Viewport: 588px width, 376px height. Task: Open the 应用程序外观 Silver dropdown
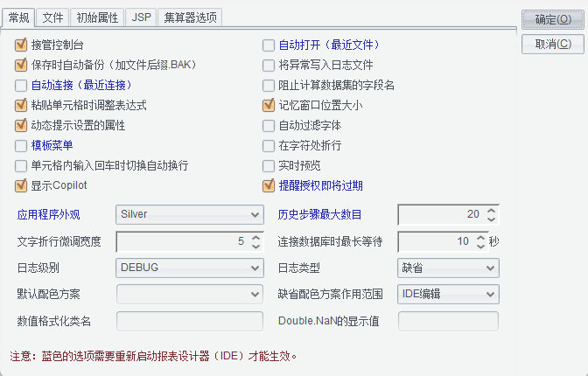click(189, 214)
